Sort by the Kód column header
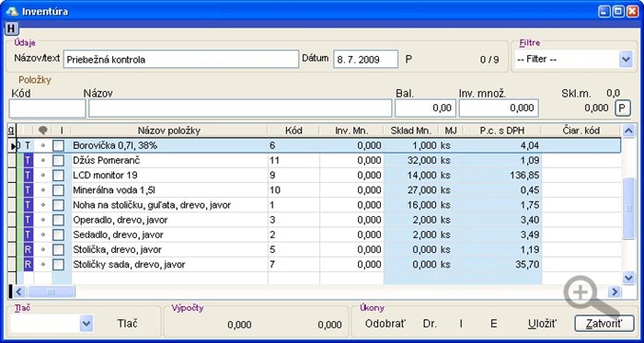 [x=293, y=131]
